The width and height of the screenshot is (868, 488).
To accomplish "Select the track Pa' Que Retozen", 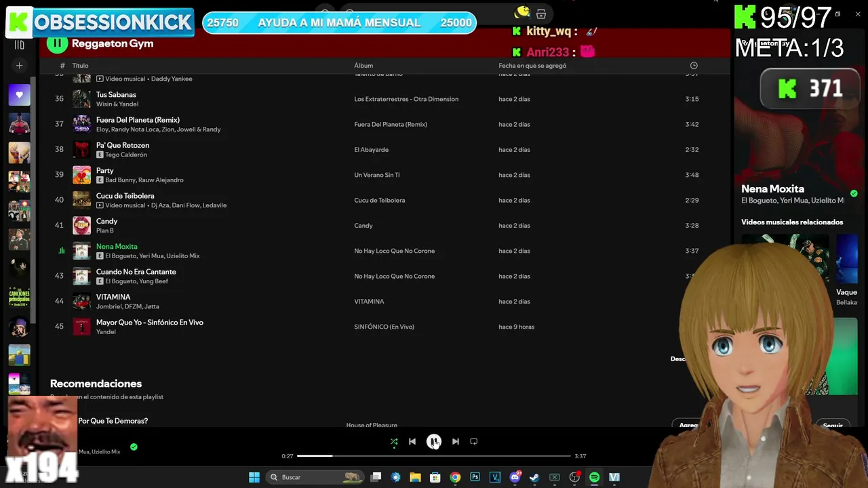I will (x=123, y=145).
